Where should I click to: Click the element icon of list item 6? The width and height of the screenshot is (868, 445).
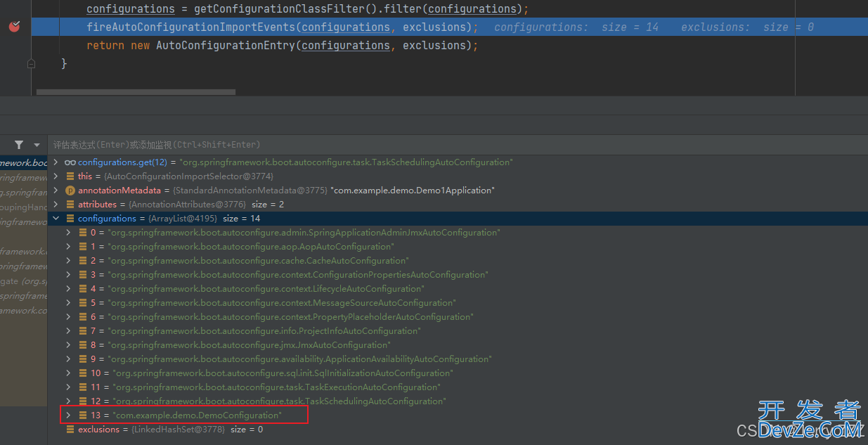pos(82,317)
